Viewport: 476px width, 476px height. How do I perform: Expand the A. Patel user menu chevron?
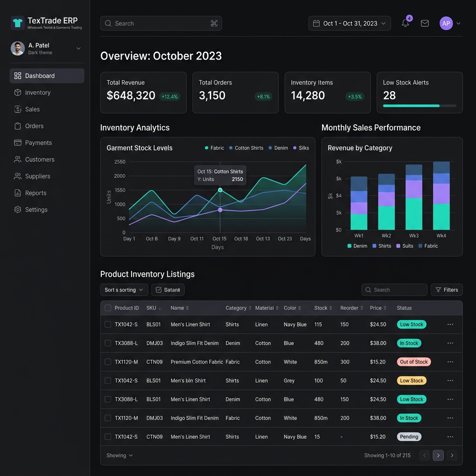pos(78,48)
